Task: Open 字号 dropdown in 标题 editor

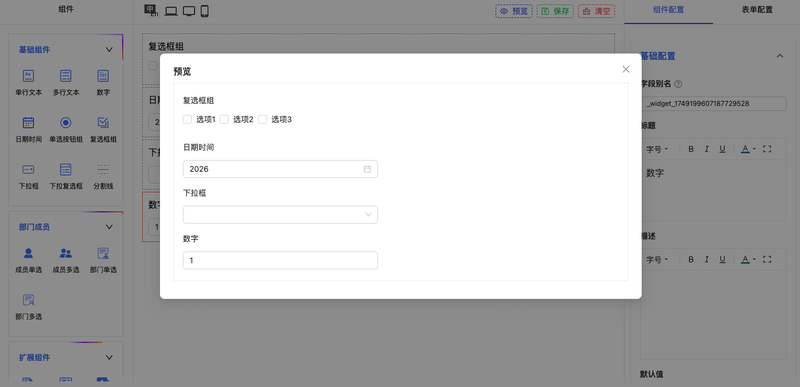Action: (657, 149)
